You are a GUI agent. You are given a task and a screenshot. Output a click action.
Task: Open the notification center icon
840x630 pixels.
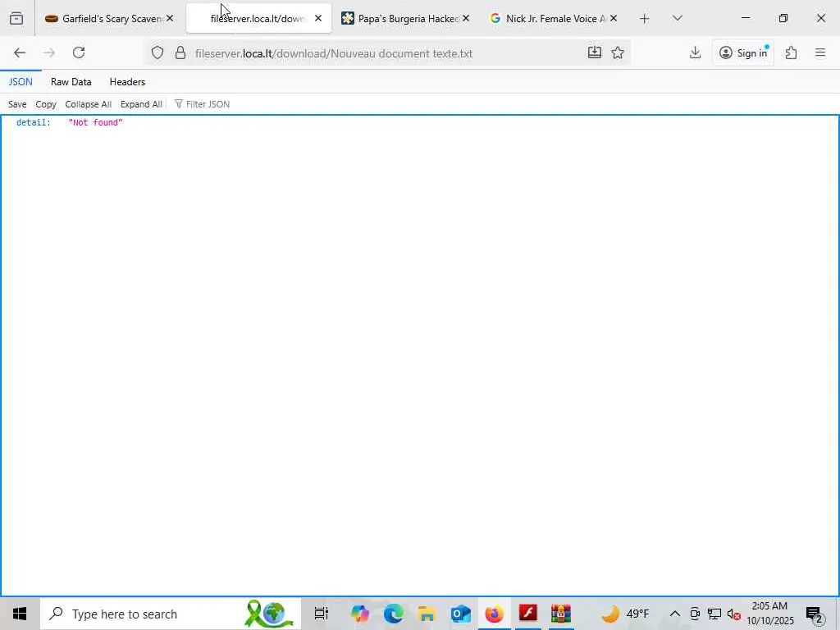click(x=815, y=614)
